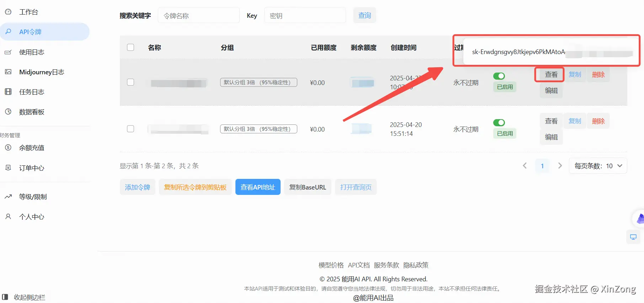Toggle the select-all header checkbox
644x303 pixels.
click(x=131, y=47)
